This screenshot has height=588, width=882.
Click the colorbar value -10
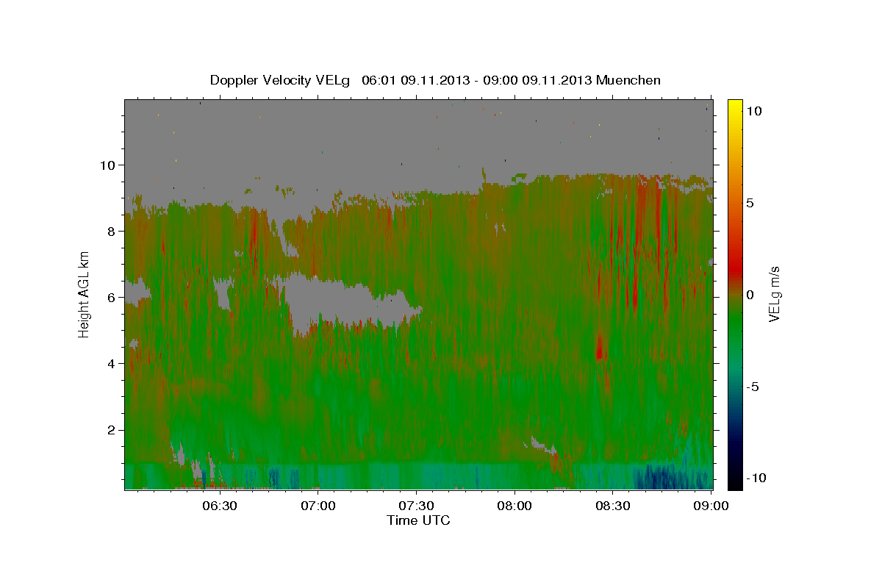(x=756, y=478)
